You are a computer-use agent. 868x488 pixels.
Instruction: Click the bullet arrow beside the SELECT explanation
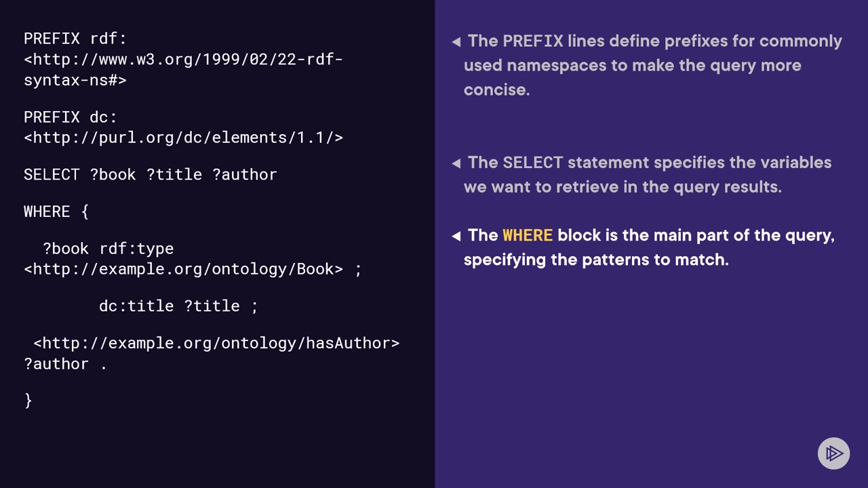coord(456,163)
